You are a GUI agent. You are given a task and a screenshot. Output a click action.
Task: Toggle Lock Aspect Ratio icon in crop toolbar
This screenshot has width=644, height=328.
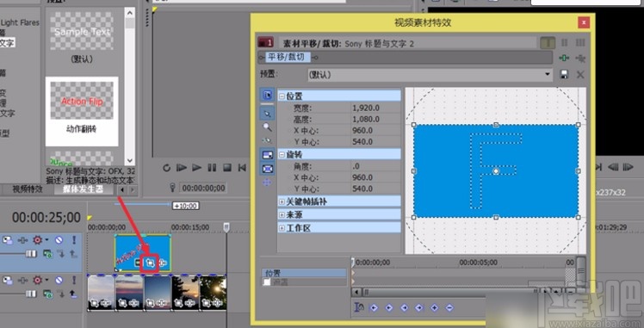pos(268,155)
